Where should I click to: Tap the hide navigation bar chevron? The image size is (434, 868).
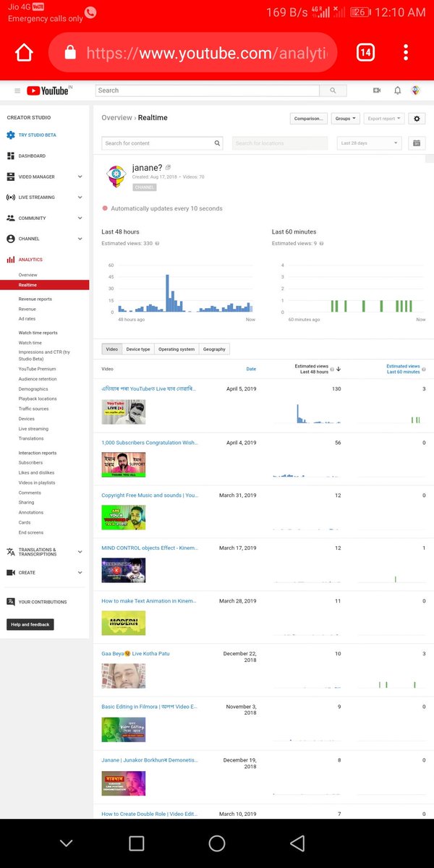[66, 843]
